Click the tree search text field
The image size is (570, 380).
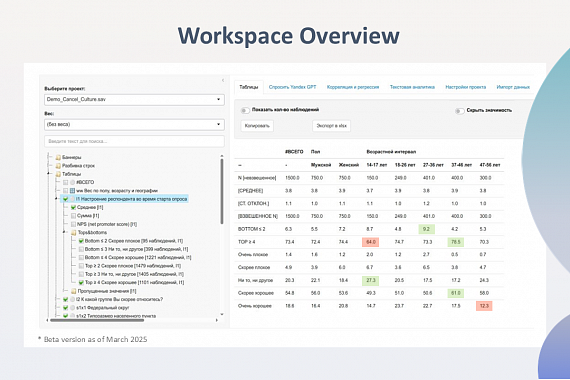(x=134, y=141)
